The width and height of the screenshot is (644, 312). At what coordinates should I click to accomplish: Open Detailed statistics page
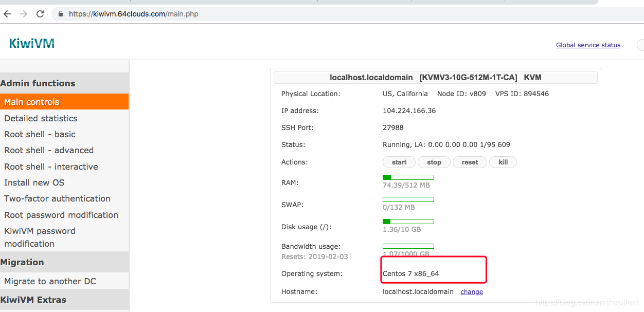point(41,118)
